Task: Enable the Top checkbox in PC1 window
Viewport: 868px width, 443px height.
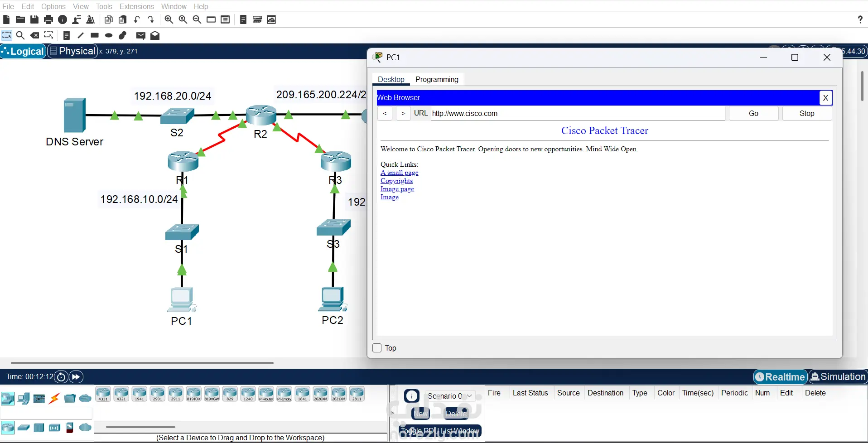Action: tap(377, 348)
